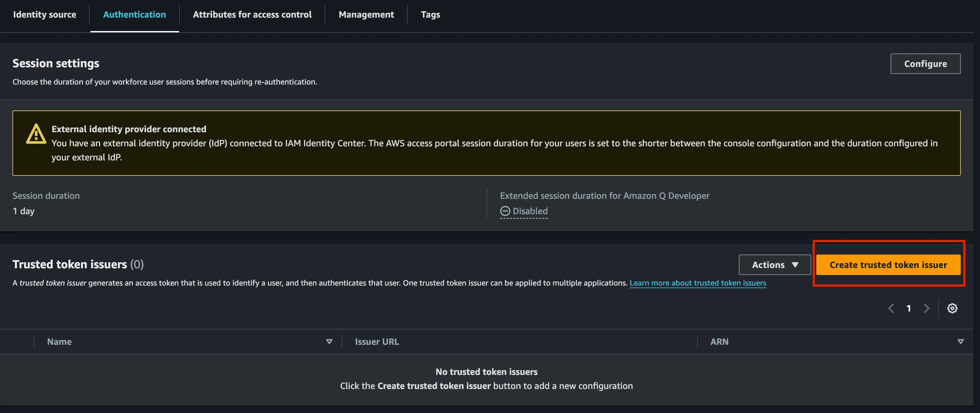Screen dimensions: 980x413
Task: Click 'Extended session duration for Amazon Q Developer' label
Action: pyautogui.click(x=605, y=196)
